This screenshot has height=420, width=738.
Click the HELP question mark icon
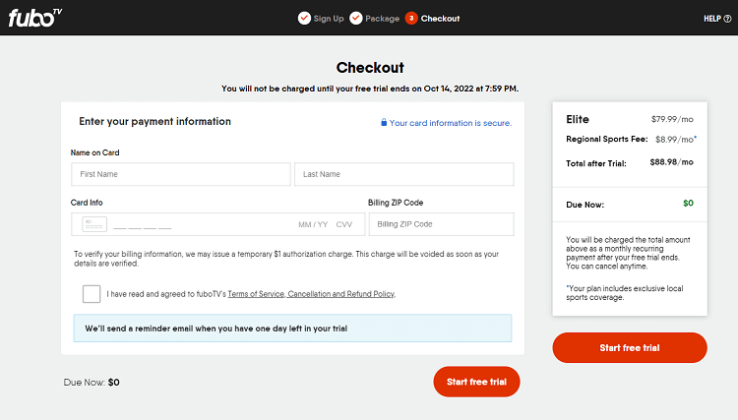(727, 19)
